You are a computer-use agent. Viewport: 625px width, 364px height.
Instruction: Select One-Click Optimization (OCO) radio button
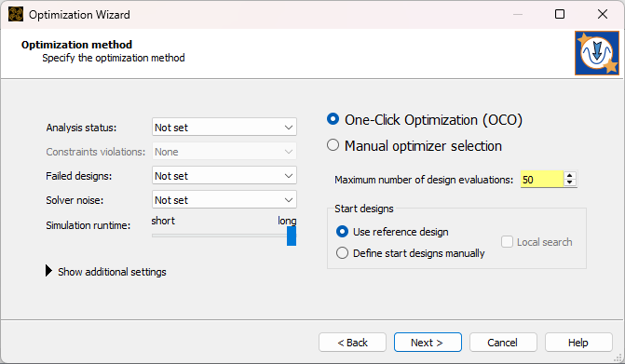(333, 119)
